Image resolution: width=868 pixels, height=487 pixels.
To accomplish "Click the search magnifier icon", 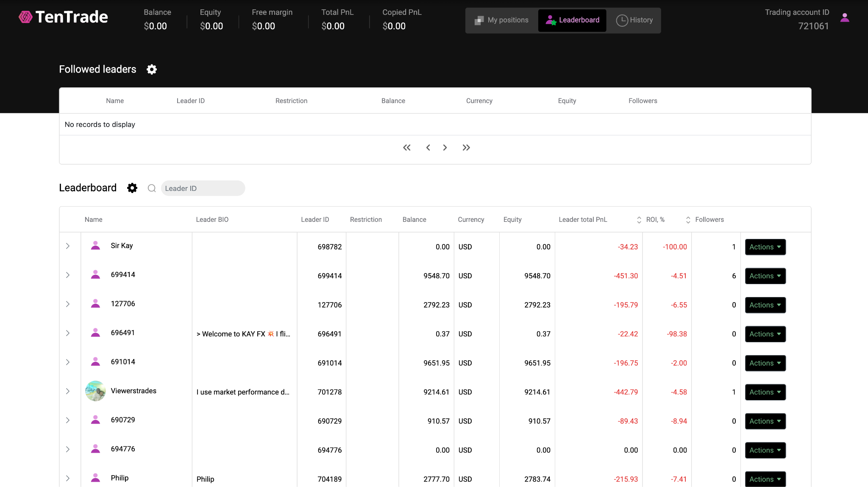I will click(152, 188).
